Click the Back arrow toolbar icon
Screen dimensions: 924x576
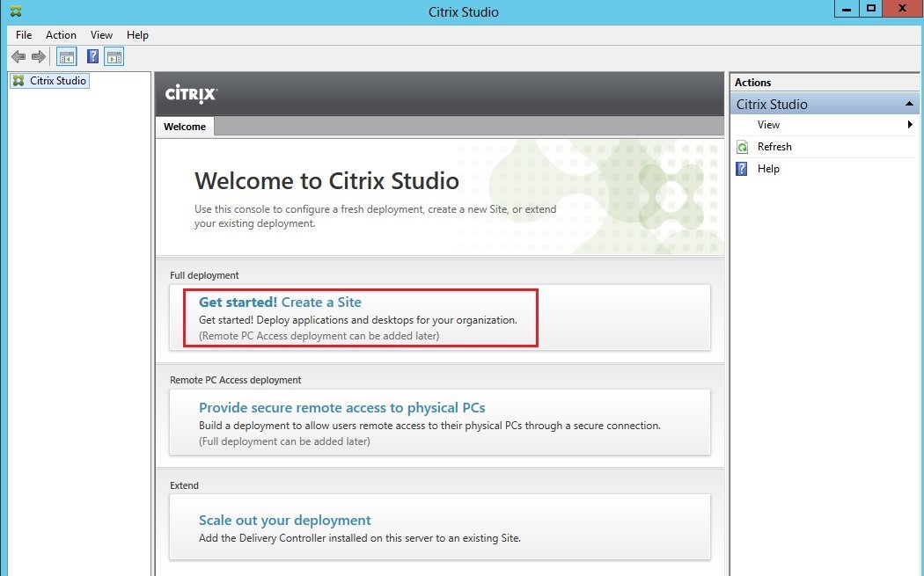point(18,57)
